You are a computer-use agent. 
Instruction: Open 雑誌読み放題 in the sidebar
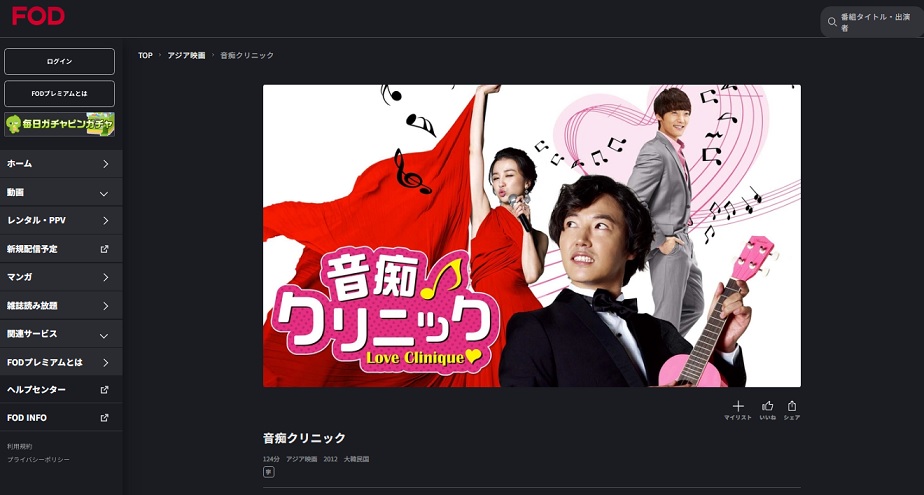[x=61, y=306]
